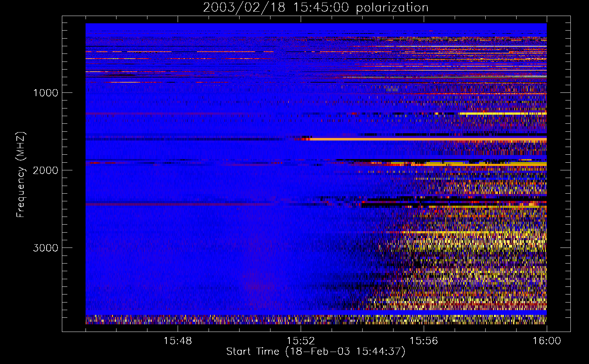
Task: Click the 'Frequency (MHZ)' y-axis label
Action: 21,175
